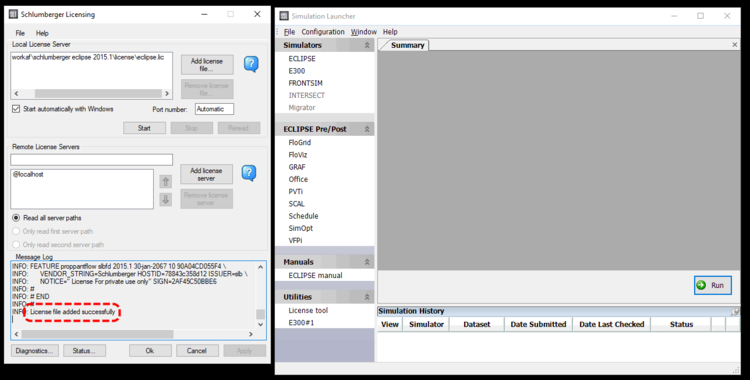Image resolution: width=750 pixels, height=380 pixels.
Task: Open the Diagnostics dialog button
Action: point(34,351)
